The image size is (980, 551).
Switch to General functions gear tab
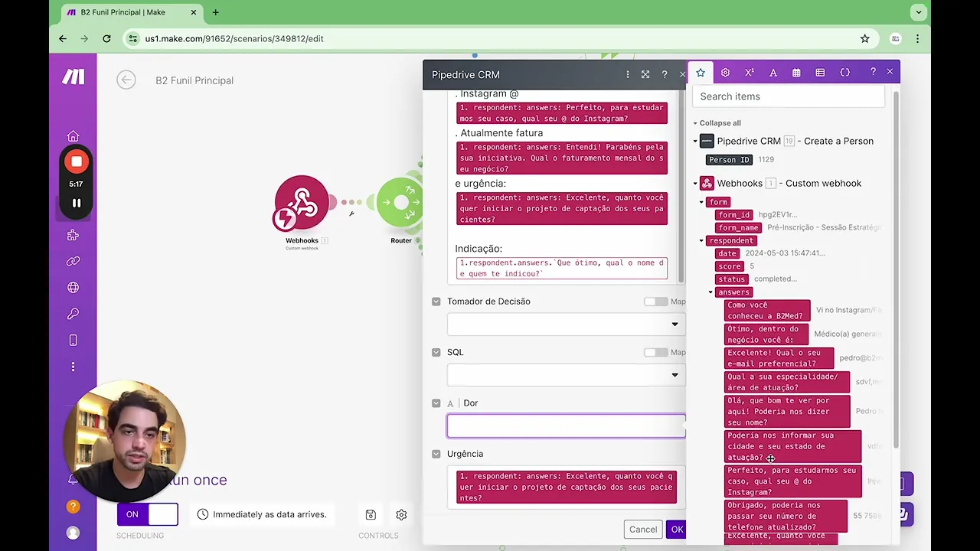click(x=725, y=73)
